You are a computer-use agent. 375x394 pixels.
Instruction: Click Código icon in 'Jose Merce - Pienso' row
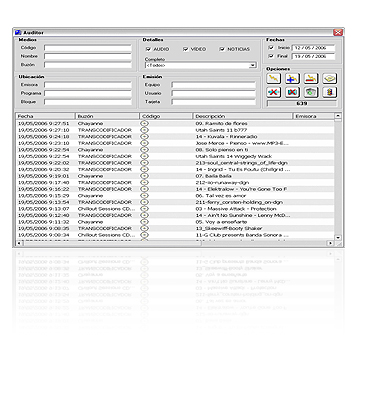[x=145, y=143]
